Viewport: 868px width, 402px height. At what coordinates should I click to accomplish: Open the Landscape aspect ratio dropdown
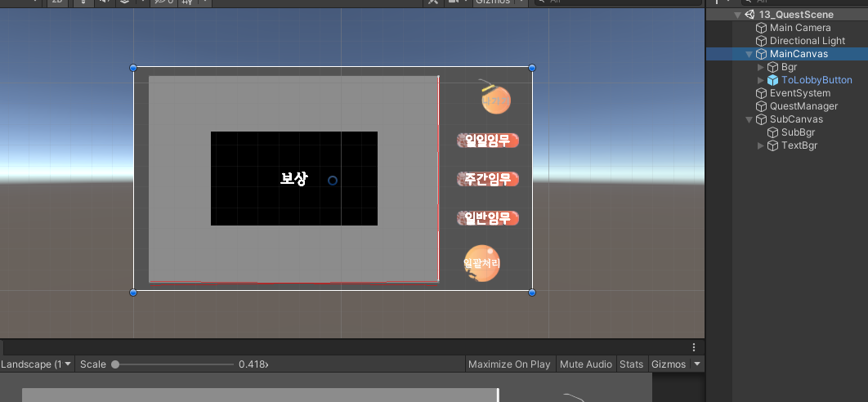click(x=37, y=364)
